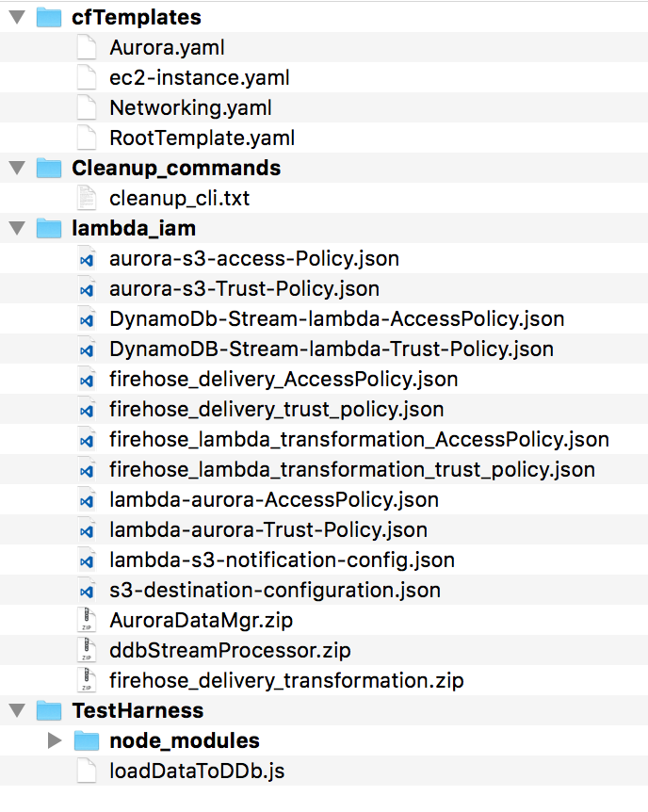
Task: Click the blank document icon for Aurora.yaml
Action: click(x=87, y=47)
